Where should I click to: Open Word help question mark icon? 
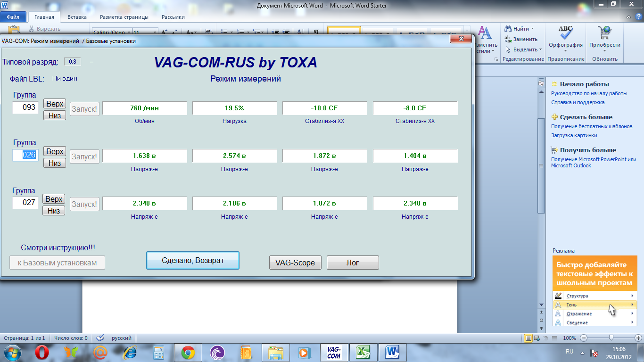click(639, 16)
